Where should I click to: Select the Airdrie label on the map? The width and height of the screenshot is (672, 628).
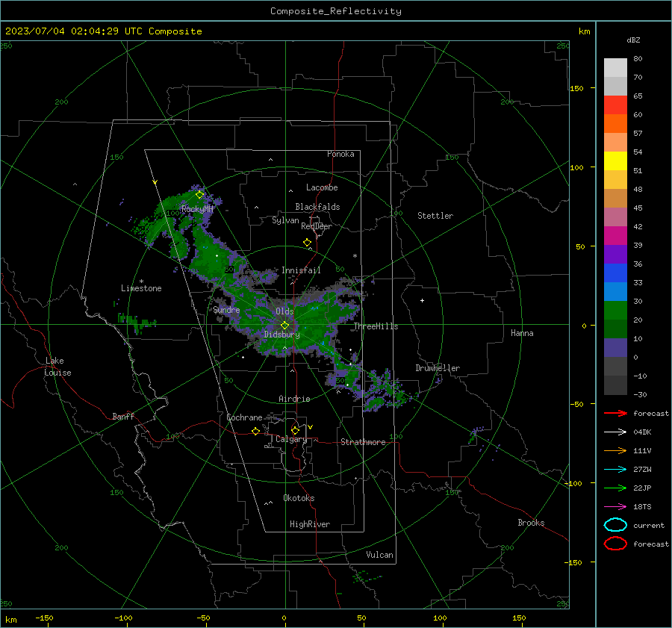point(294,399)
